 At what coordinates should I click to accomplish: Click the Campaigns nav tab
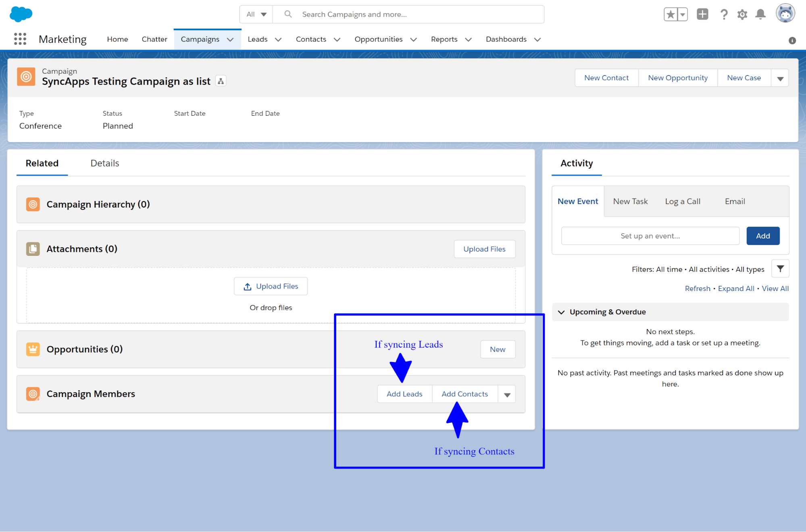pos(200,39)
